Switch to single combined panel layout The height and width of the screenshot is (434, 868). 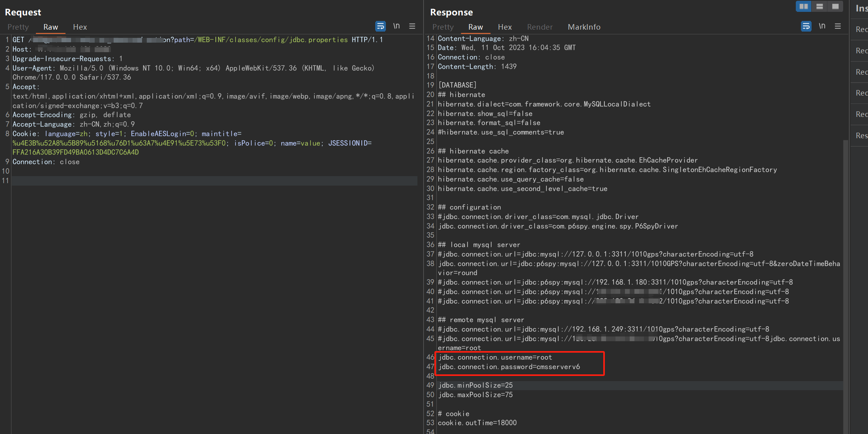835,6
